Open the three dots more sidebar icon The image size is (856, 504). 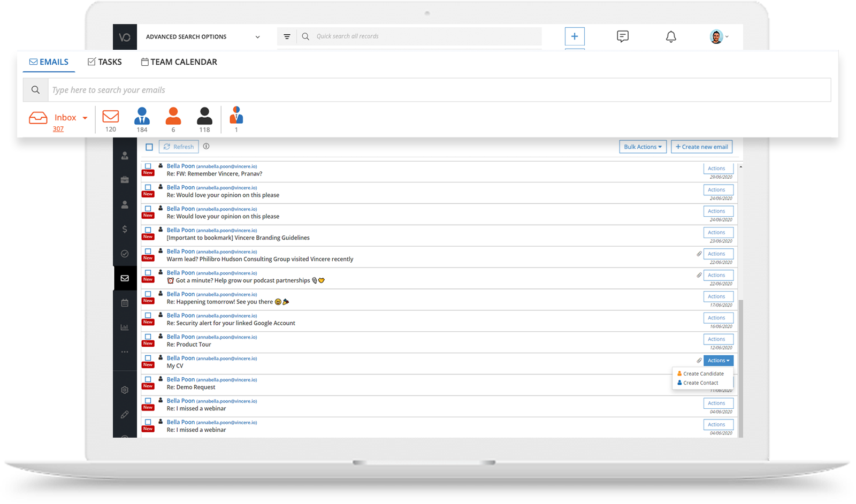point(125,352)
